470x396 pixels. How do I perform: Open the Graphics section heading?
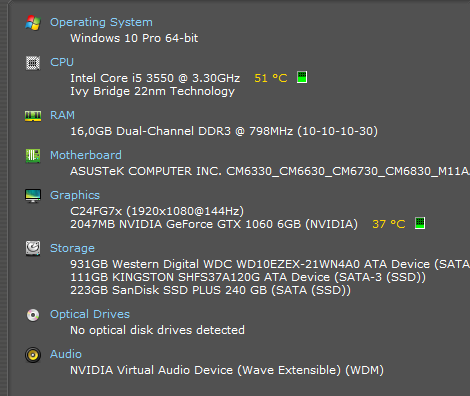(x=75, y=195)
